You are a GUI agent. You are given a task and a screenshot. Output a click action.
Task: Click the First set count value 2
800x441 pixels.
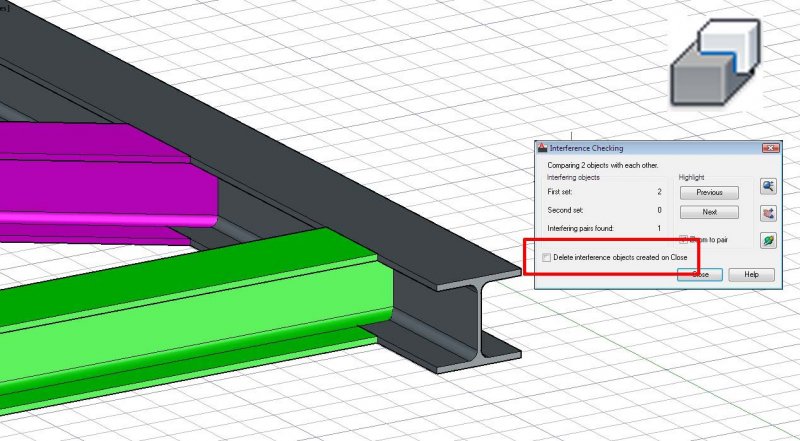660,192
